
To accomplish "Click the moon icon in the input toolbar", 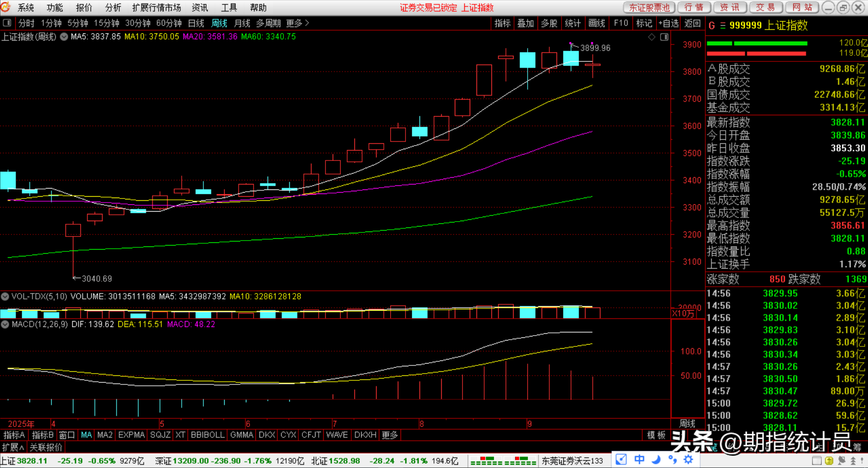I will click(656, 460).
